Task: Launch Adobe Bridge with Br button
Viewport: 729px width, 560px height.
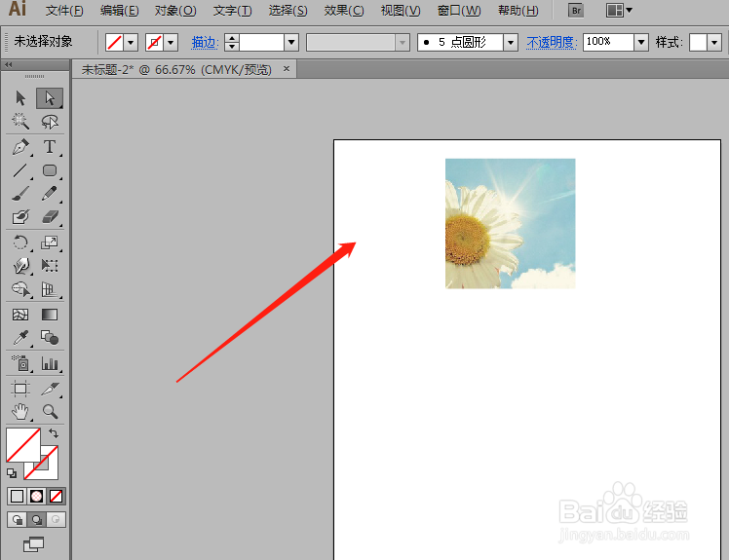Action: tap(576, 10)
